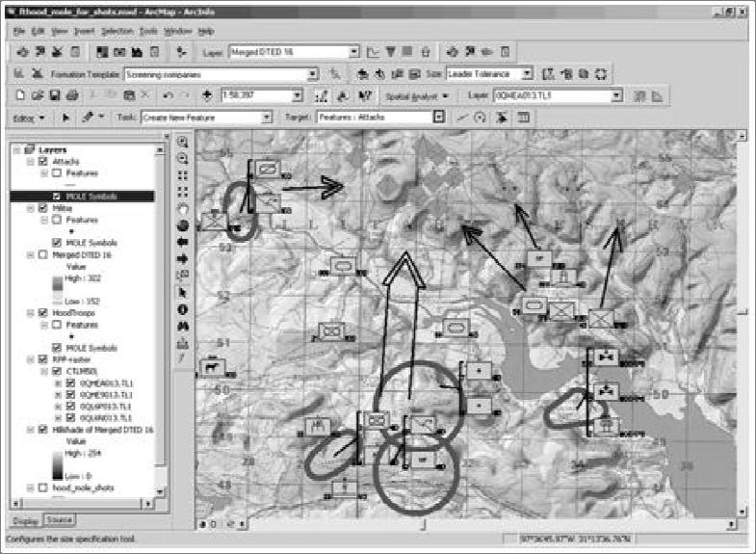Select the Measure tool icon
The image size is (756, 554).
[182, 343]
